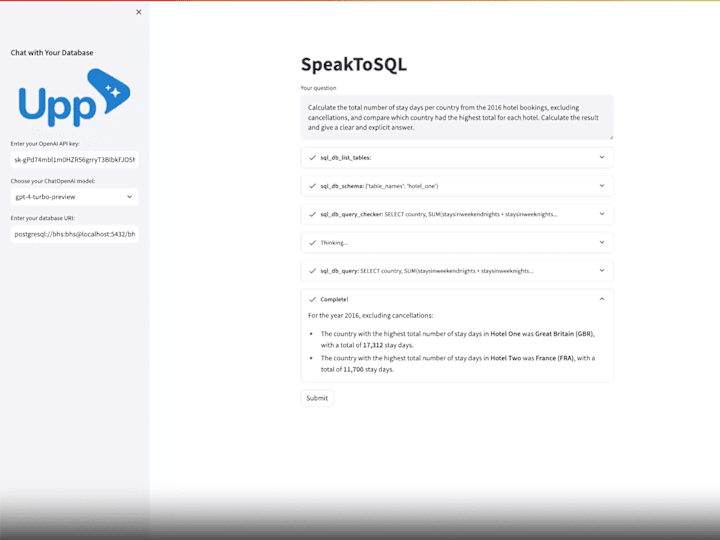Click the sql_db_query_checker step label
The height and width of the screenshot is (540, 720).
pos(439,214)
